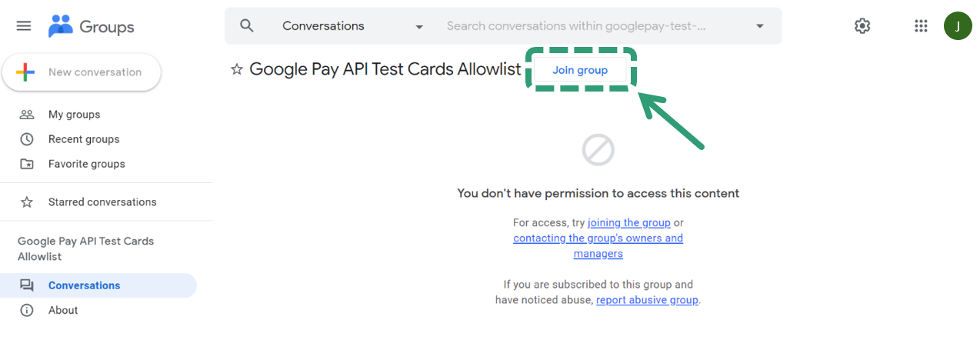Image resolution: width=980 pixels, height=340 pixels.
Task: Expand the Conversations search scope dropdown
Action: point(419,27)
